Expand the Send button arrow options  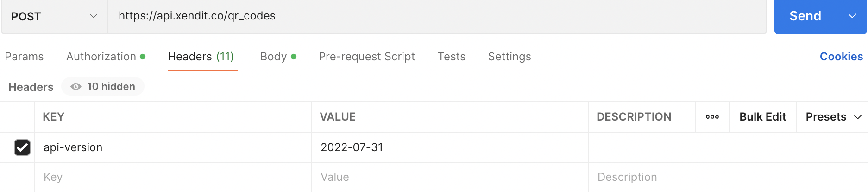click(x=852, y=16)
